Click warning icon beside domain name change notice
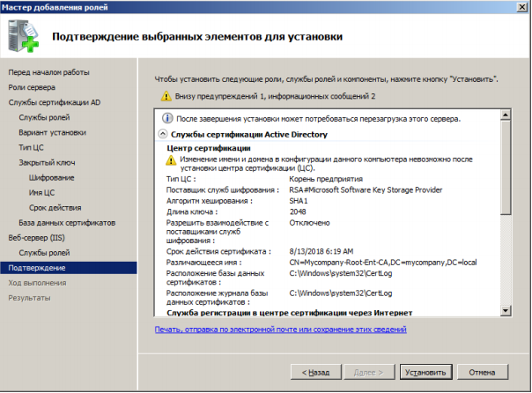 [172, 160]
